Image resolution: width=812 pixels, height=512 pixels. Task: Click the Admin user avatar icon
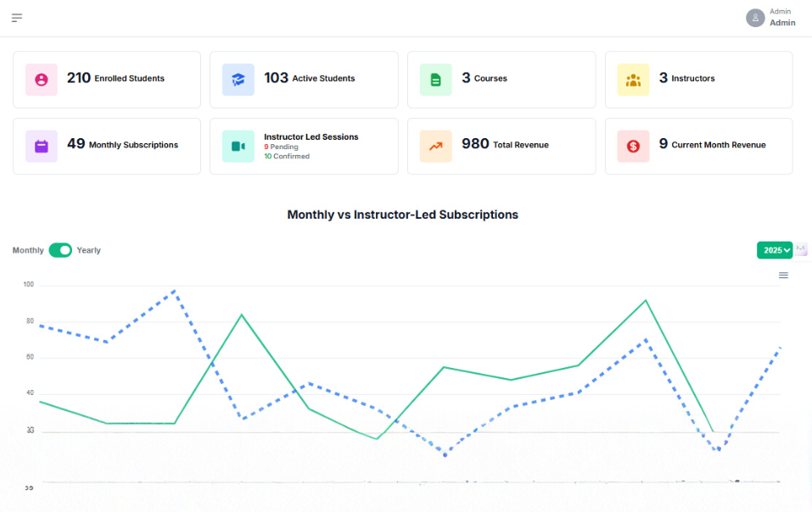[x=755, y=18]
